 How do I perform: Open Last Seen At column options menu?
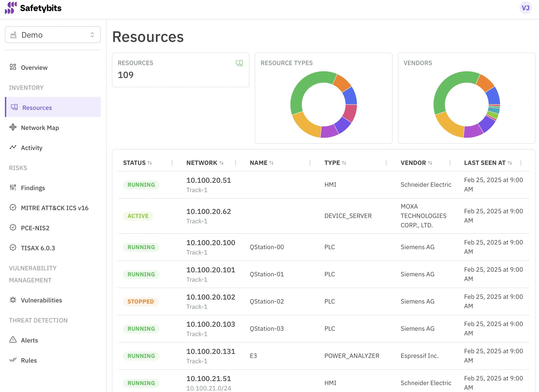[x=521, y=163]
